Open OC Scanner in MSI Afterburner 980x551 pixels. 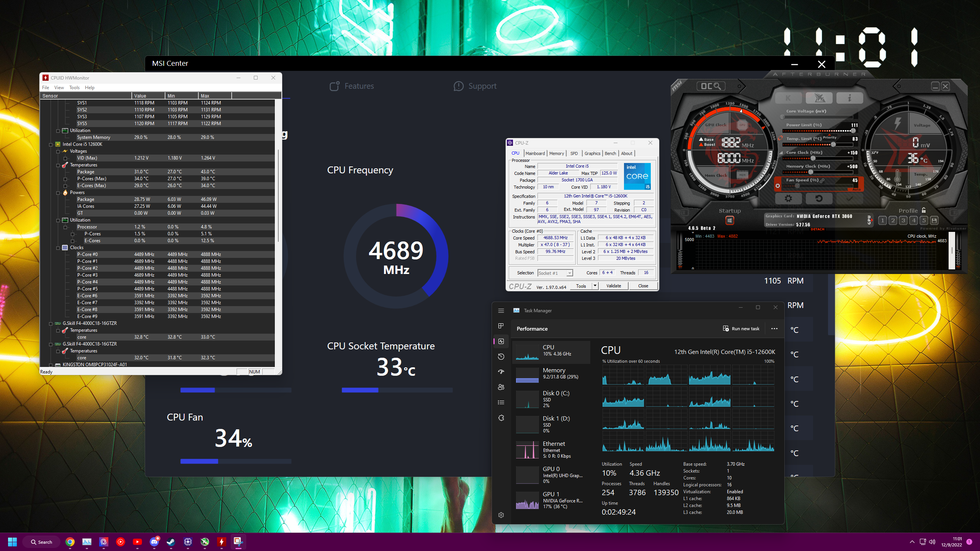(711, 86)
